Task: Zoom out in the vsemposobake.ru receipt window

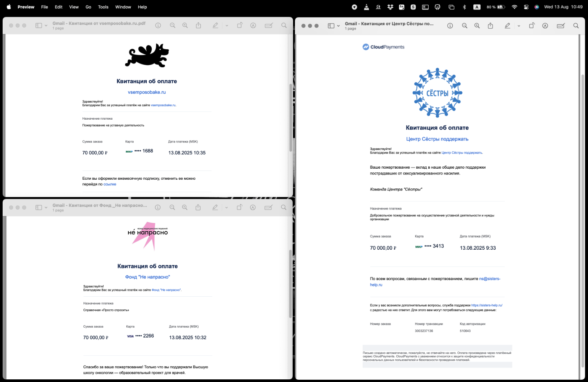Action: pyautogui.click(x=173, y=26)
